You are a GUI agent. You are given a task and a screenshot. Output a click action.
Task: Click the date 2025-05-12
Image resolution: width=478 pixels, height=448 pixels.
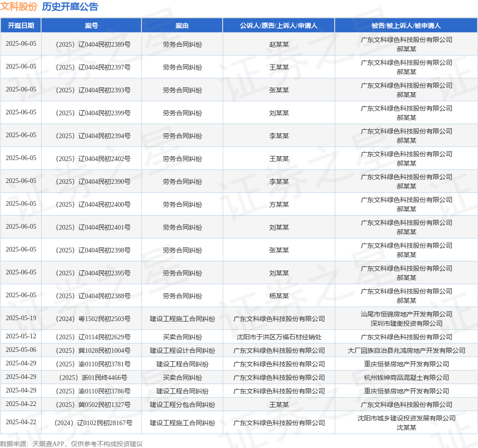point(21,336)
